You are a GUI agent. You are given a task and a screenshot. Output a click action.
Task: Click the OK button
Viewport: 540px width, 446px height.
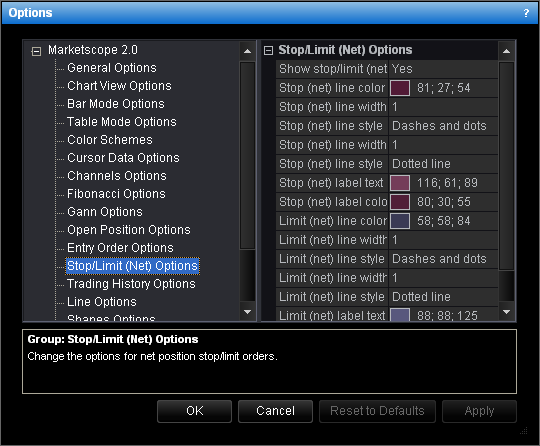[x=195, y=411]
